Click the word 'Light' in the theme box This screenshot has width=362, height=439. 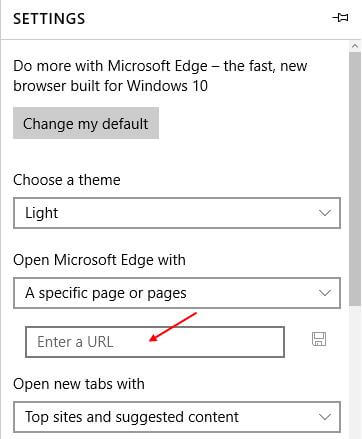pyautogui.click(x=42, y=213)
